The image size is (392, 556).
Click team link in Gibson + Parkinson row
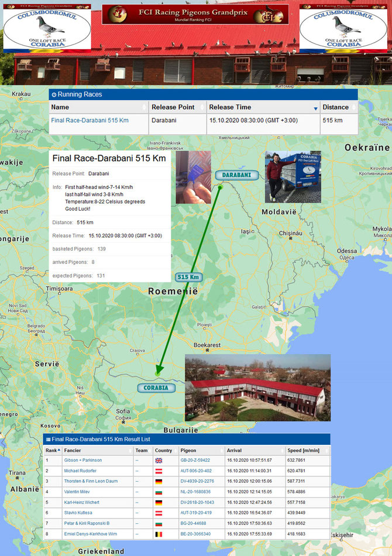[137, 460]
